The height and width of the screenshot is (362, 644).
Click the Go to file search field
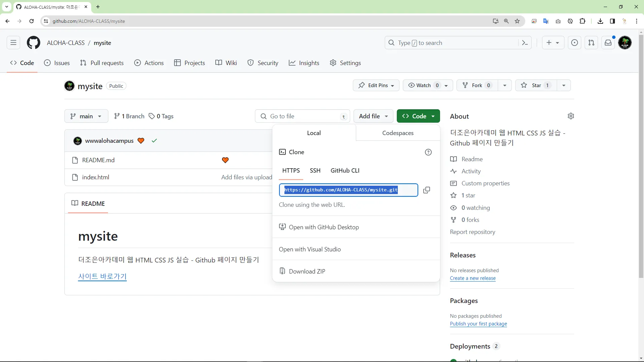tap(302, 116)
